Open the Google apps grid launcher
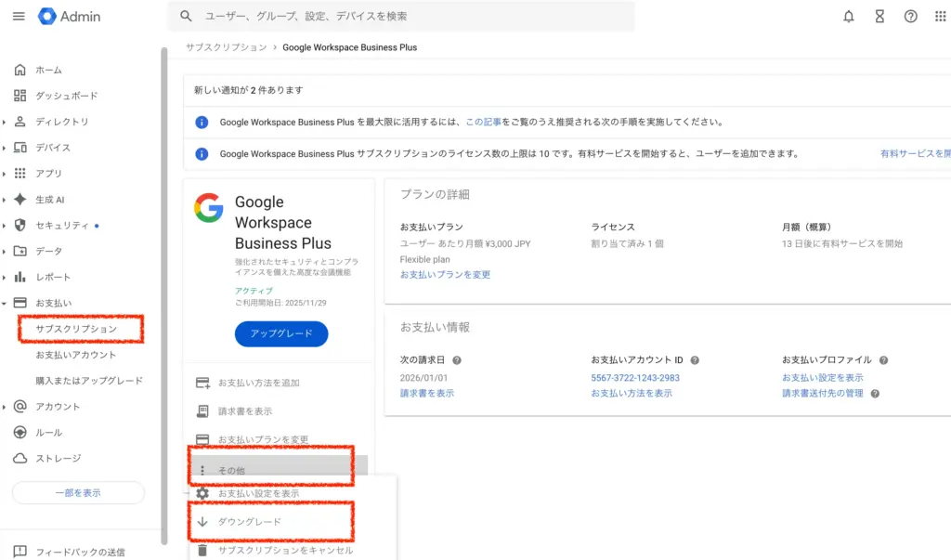Viewport: 951px width, 560px height. tap(939, 16)
